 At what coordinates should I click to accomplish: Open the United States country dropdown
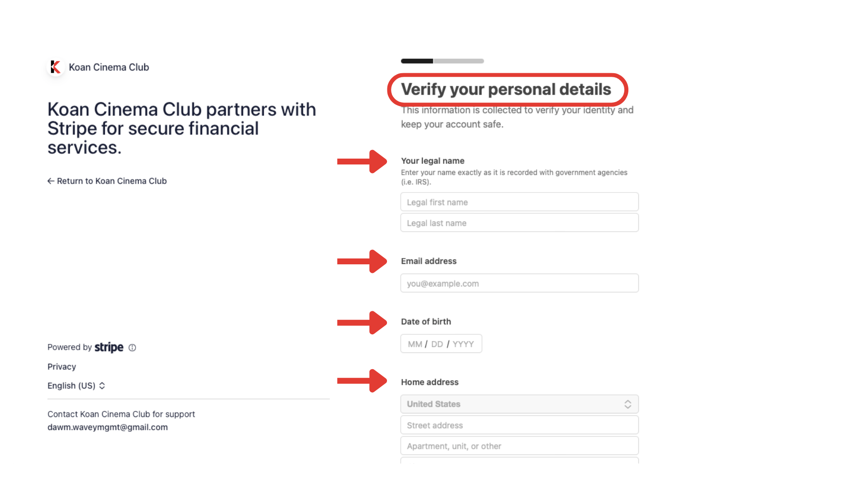(x=519, y=404)
